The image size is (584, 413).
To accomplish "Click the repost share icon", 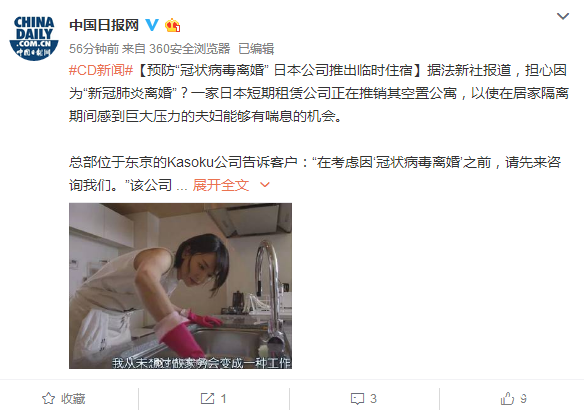I will coord(207,398).
